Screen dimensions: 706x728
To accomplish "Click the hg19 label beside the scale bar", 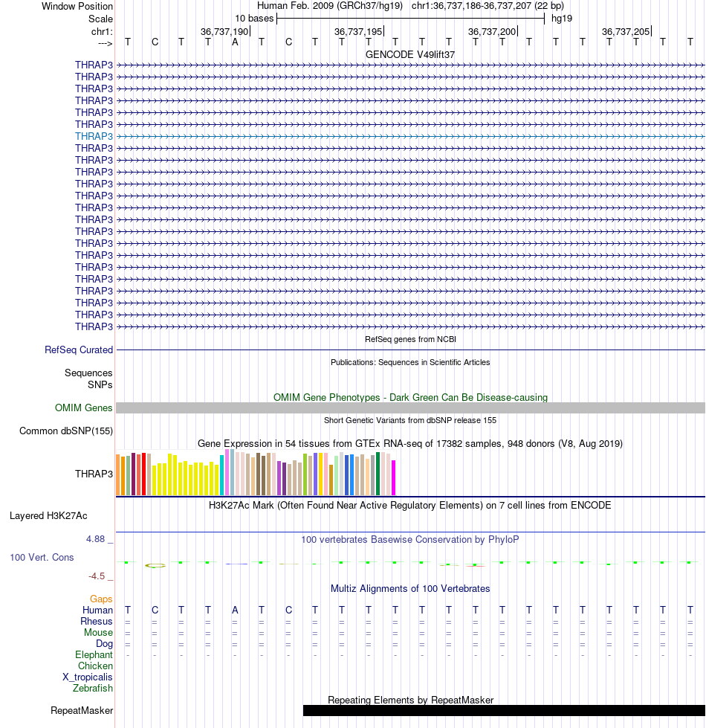I will click(562, 19).
